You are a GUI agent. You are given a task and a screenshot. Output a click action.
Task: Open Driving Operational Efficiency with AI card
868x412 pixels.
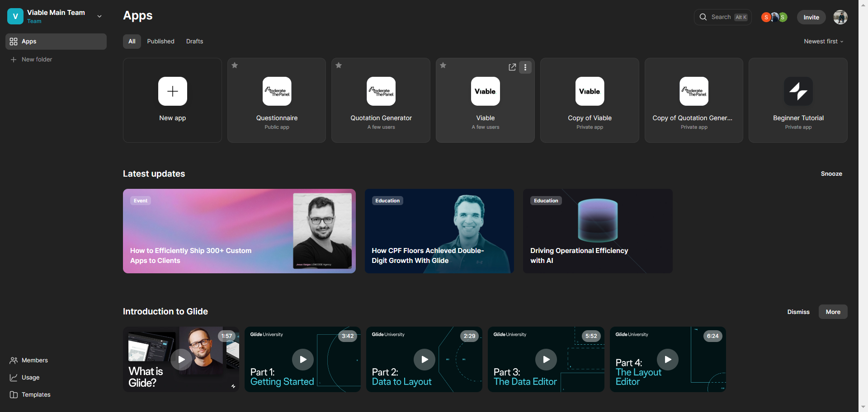pos(598,231)
